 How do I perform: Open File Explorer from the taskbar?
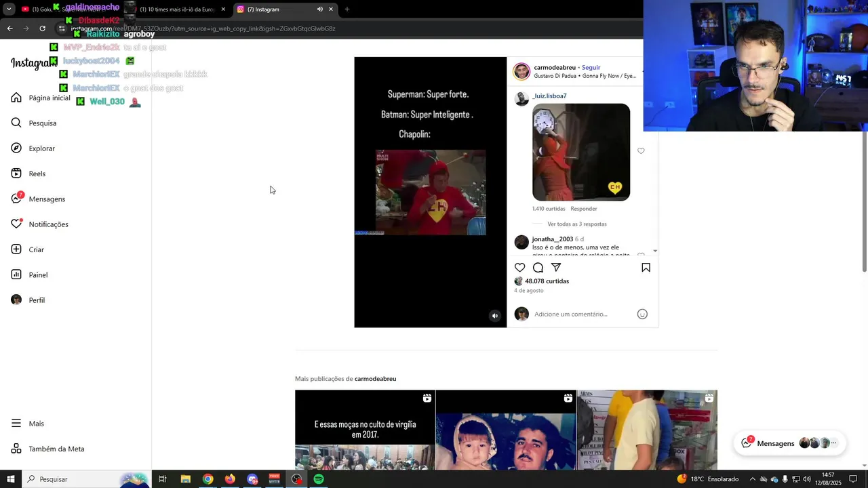click(185, 479)
